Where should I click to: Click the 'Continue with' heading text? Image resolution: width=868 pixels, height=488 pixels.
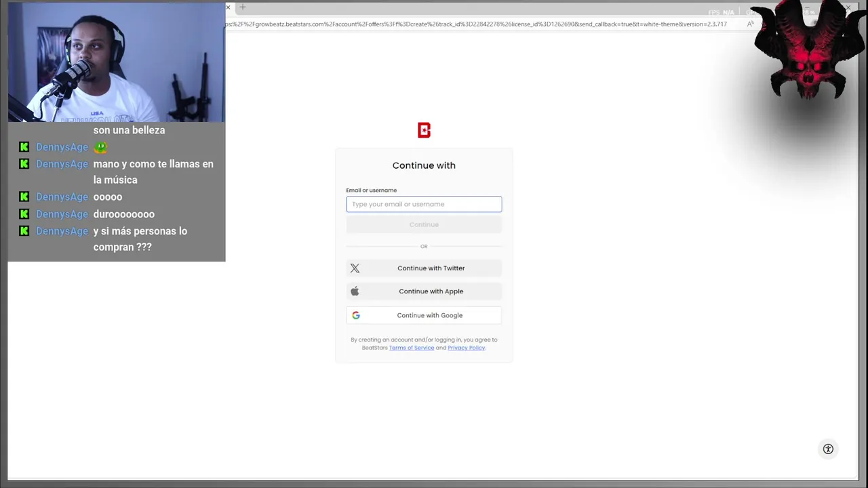coord(424,165)
